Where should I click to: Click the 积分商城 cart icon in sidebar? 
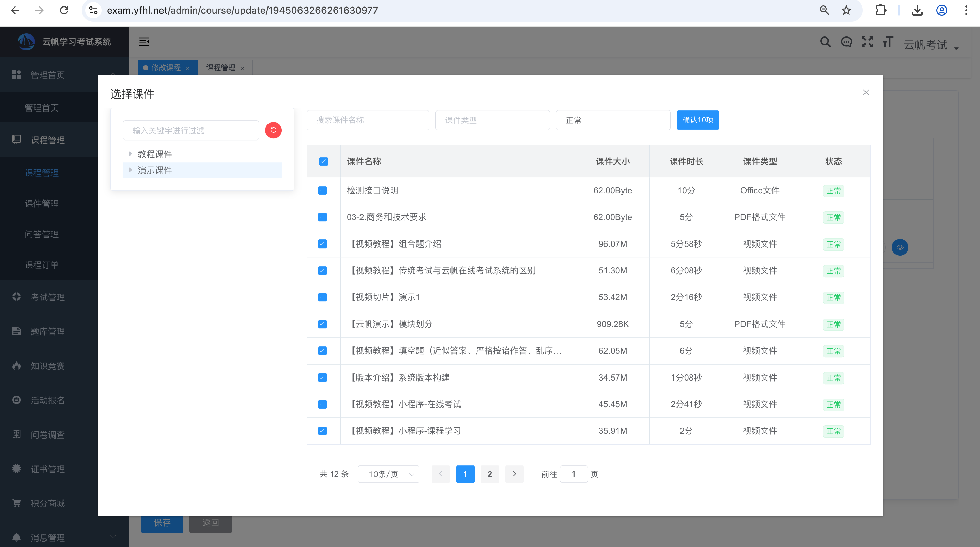click(16, 503)
